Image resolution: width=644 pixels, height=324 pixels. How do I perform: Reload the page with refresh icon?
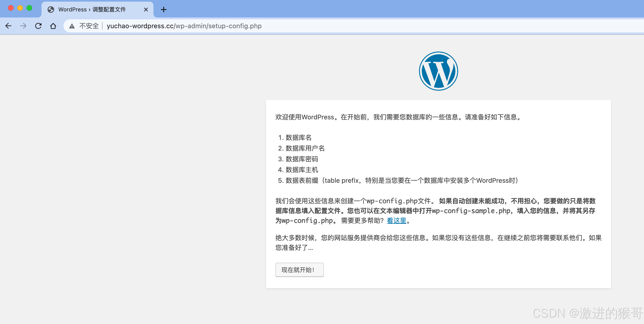click(x=38, y=26)
